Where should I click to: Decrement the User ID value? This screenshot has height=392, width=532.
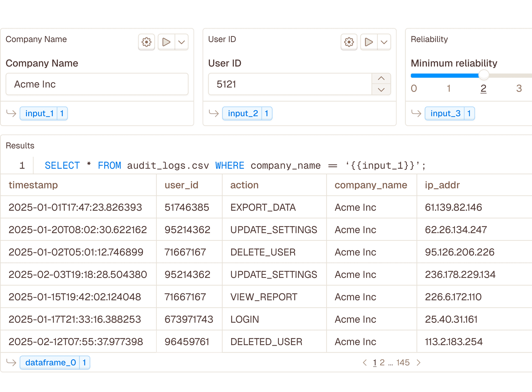coord(381,90)
